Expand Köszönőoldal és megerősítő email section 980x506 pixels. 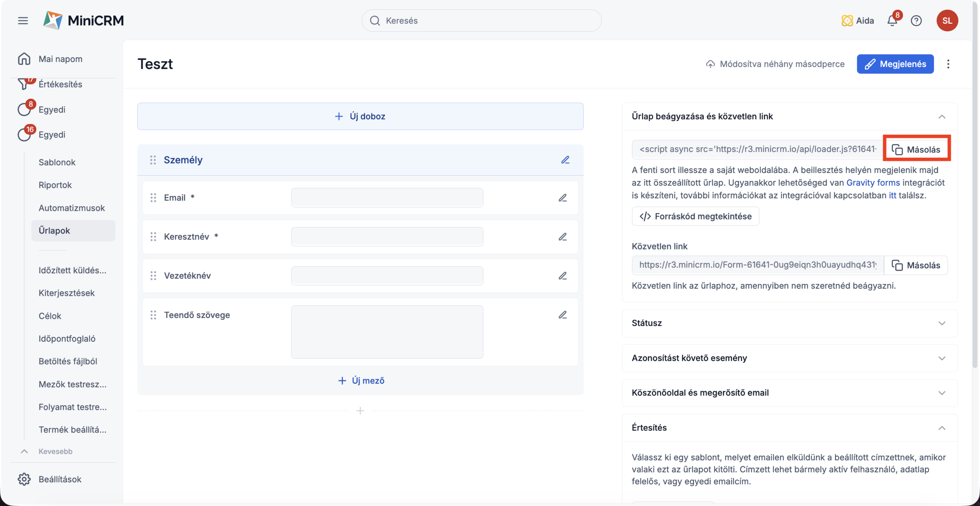(942, 393)
